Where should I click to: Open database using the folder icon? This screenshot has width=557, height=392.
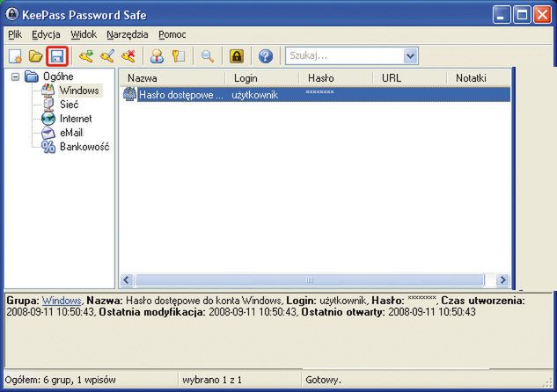[x=35, y=56]
